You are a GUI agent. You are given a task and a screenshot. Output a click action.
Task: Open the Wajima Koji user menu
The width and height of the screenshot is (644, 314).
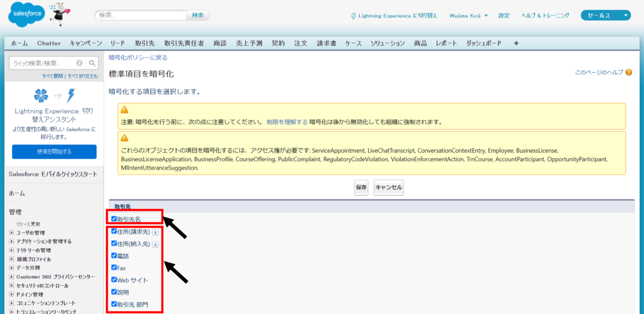click(466, 16)
